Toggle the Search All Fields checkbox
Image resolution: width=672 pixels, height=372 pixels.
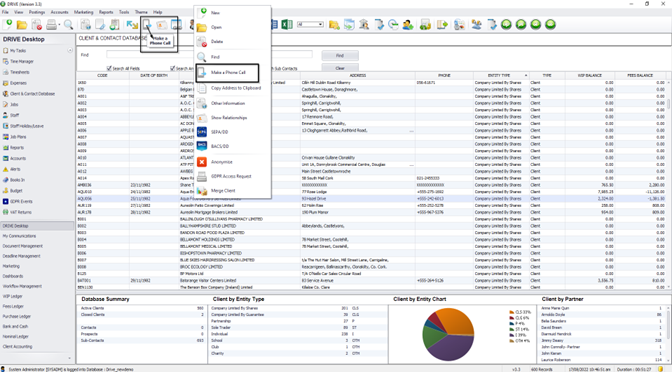[109, 68]
